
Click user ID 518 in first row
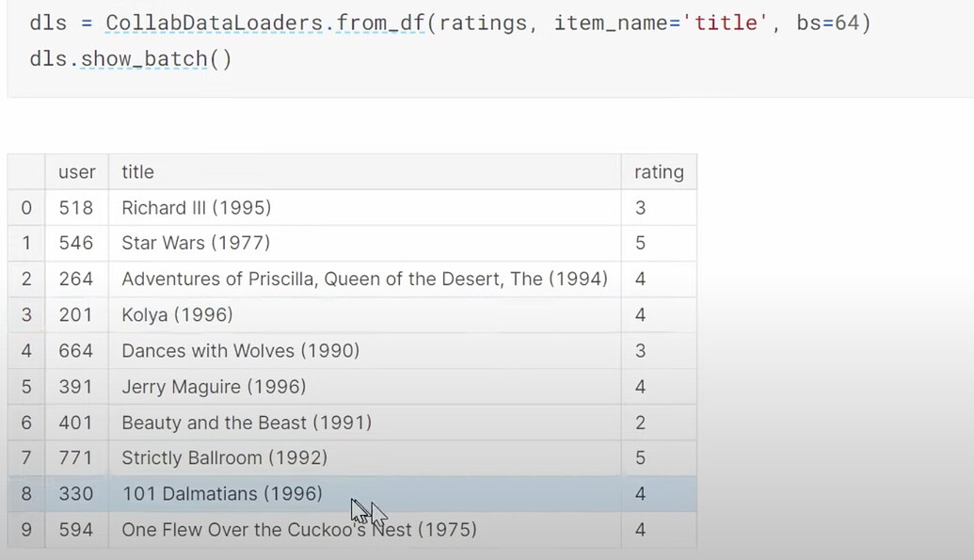click(x=76, y=208)
